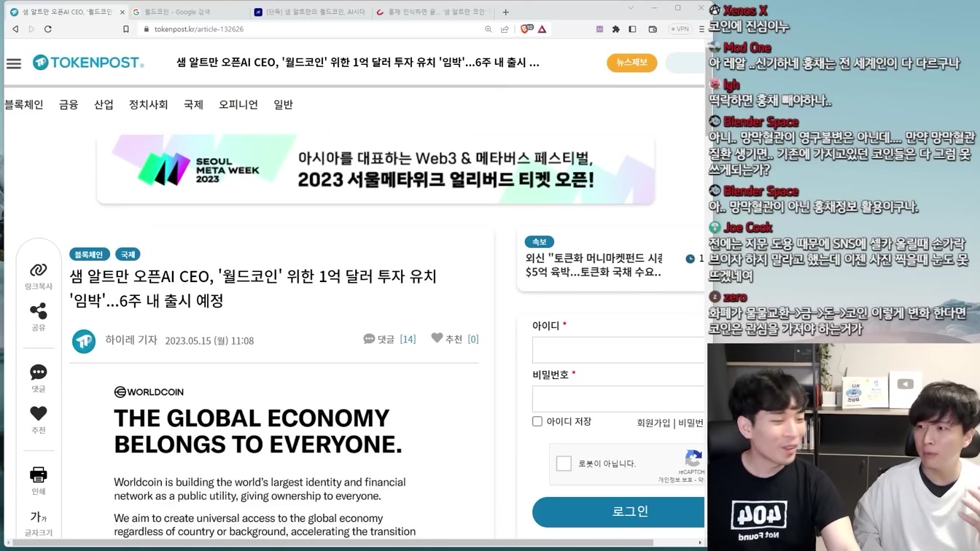The height and width of the screenshot is (551, 980).
Task: Click the purple extension icon in toolbar
Action: [x=600, y=29]
